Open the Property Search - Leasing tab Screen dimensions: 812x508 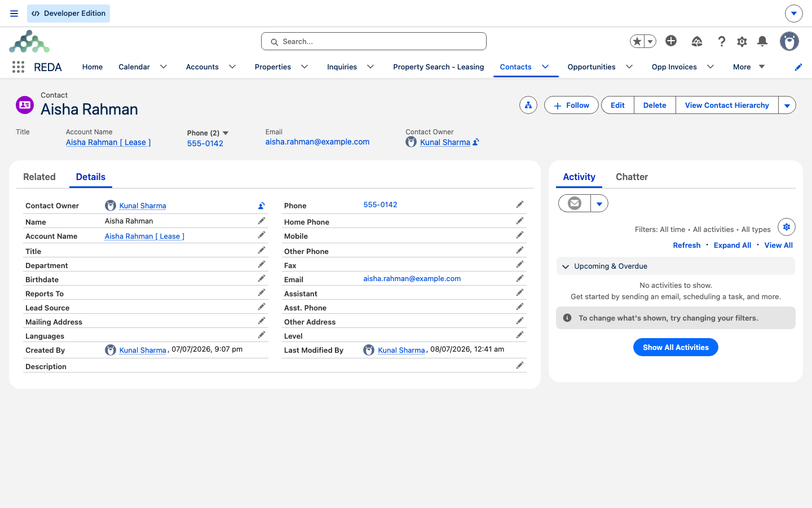pyautogui.click(x=439, y=67)
